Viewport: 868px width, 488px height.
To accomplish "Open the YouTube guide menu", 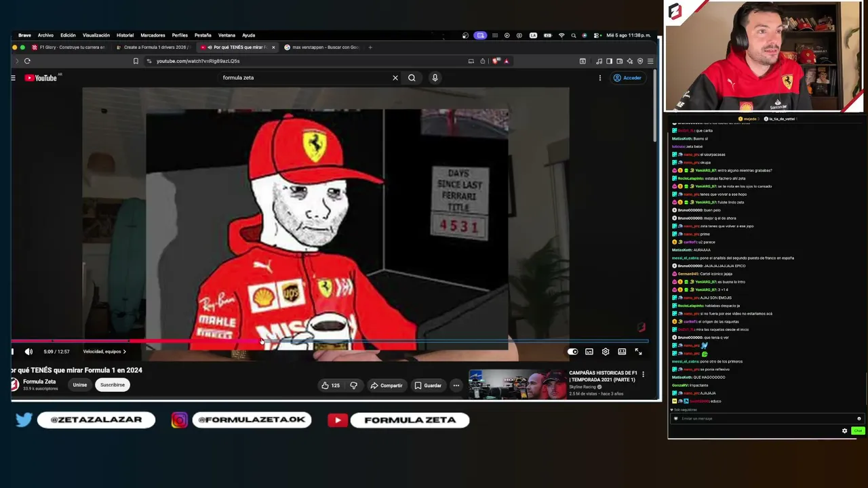I will click(x=13, y=78).
